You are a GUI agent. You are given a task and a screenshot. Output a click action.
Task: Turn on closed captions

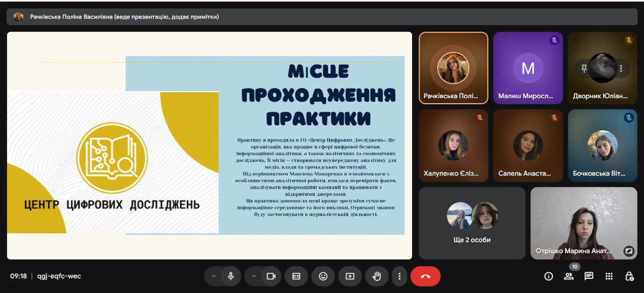[x=296, y=276]
